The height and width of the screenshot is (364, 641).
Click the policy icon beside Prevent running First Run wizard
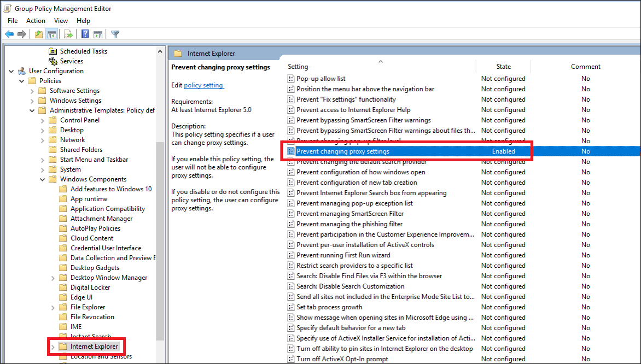pos(290,255)
